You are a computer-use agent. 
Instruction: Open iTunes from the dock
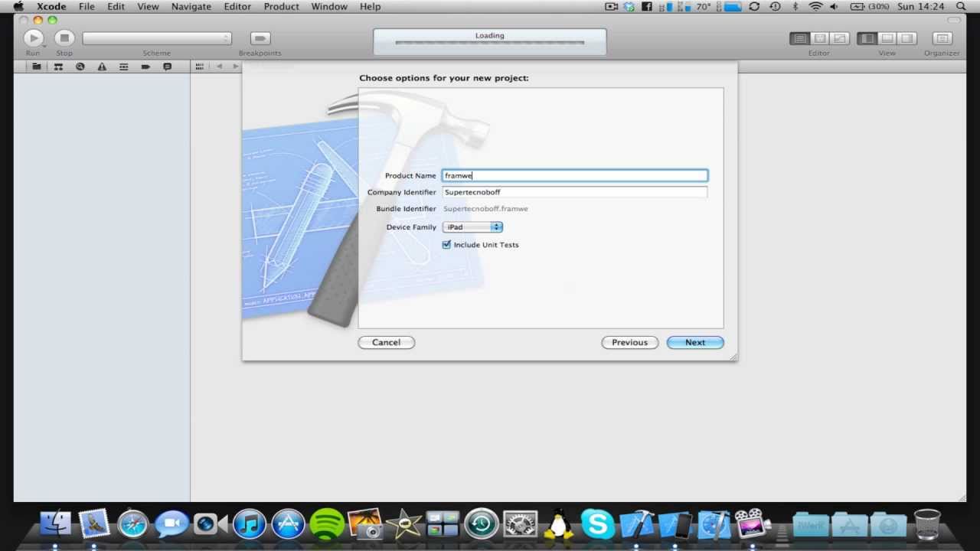(249, 524)
